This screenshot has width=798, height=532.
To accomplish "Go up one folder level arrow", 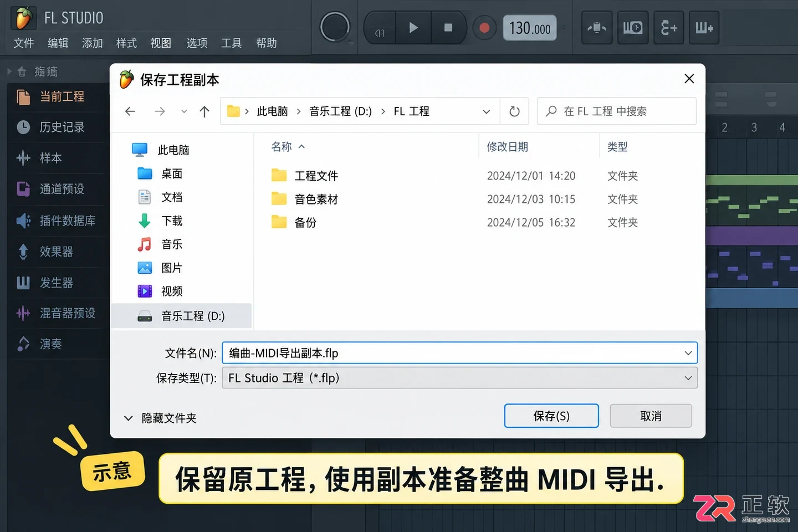I will tap(204, 111).
